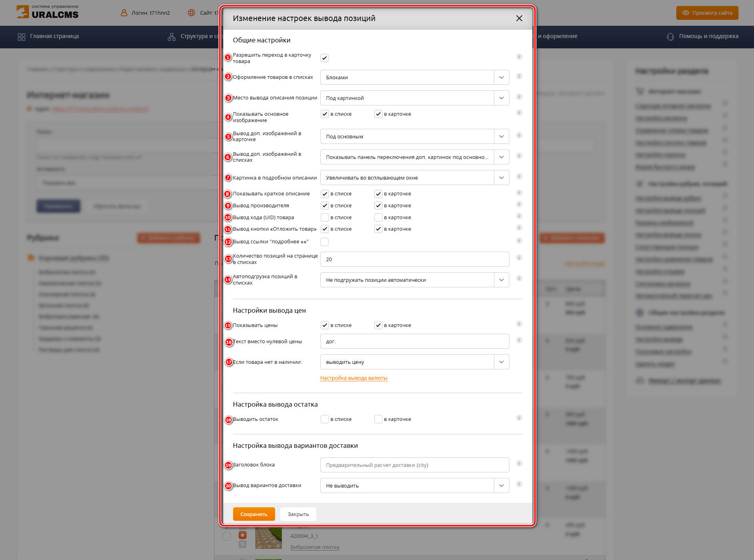Screen dimensions: 754x560
Task: Click info icon next to 'Количество позиций на странице'
Action: click(x=519, y=258)
